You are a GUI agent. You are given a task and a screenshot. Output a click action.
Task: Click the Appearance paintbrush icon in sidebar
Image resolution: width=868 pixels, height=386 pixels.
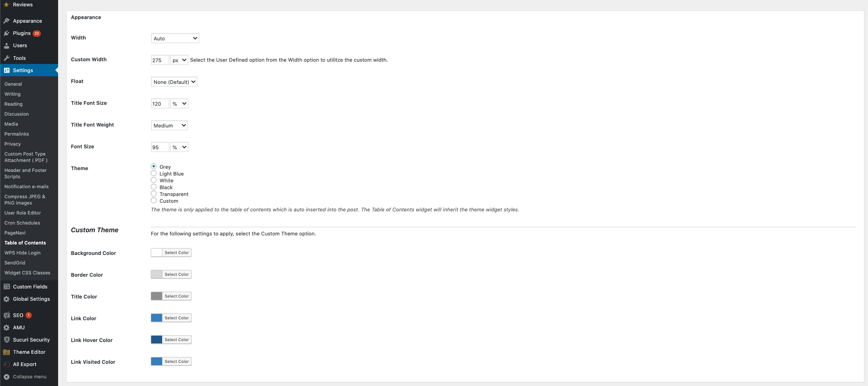pos(7,21)
